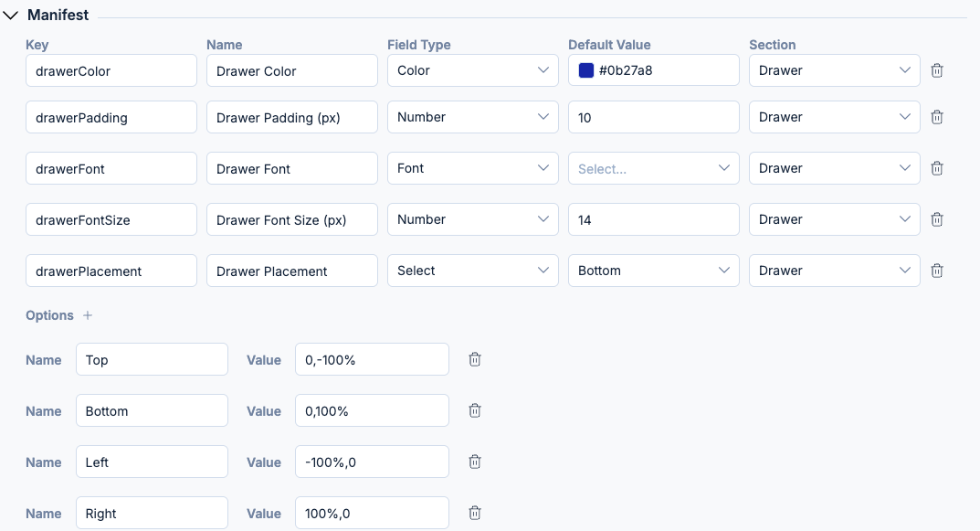Edit the Drawer Font Size (px) name field
This screenshot has width=980, height=531.
(292, 219)
